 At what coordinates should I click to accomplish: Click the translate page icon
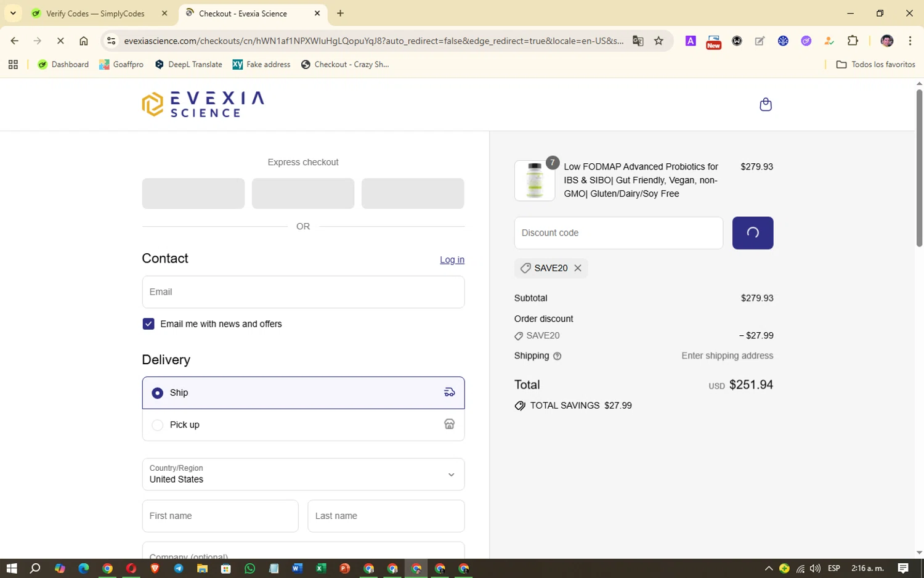click(x=638, y=41)
